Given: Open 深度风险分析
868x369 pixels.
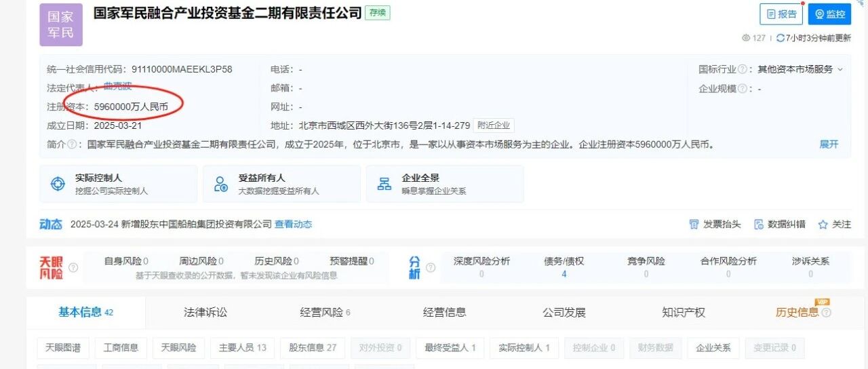Looking at the screenshot, I should point(481,267).
